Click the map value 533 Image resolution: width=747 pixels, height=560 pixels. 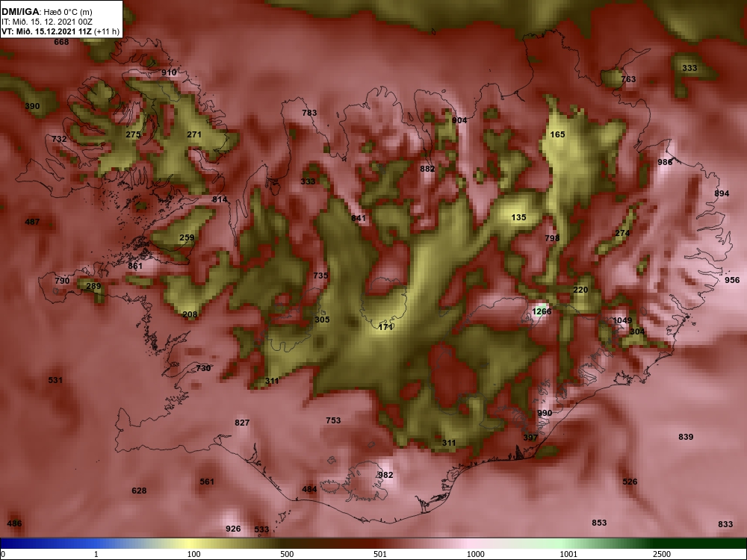[261, 529]
